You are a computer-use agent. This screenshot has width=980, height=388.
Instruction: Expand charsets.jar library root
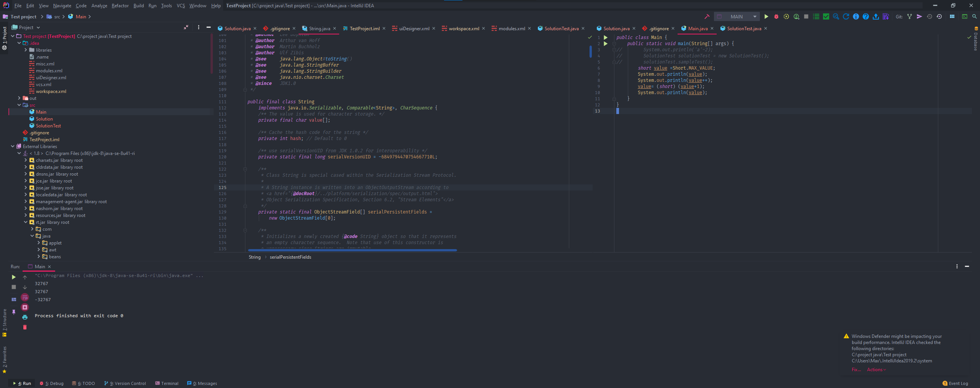pyautogui.click(x=26, y=160)
